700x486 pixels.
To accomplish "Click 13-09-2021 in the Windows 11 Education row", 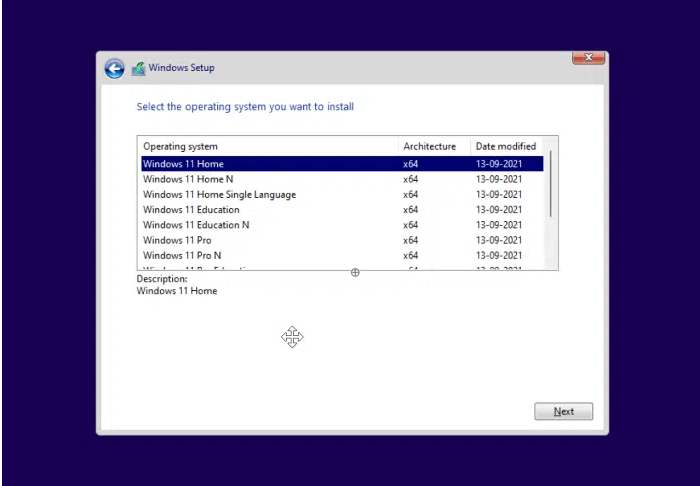I will 499,210.
